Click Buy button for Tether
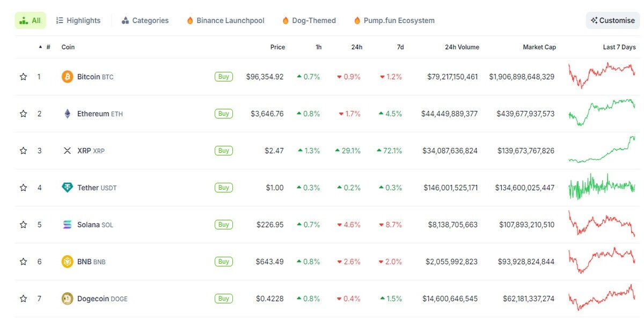Image resolution: width=644 pixels, height=320 pixels. click(224, 188)
